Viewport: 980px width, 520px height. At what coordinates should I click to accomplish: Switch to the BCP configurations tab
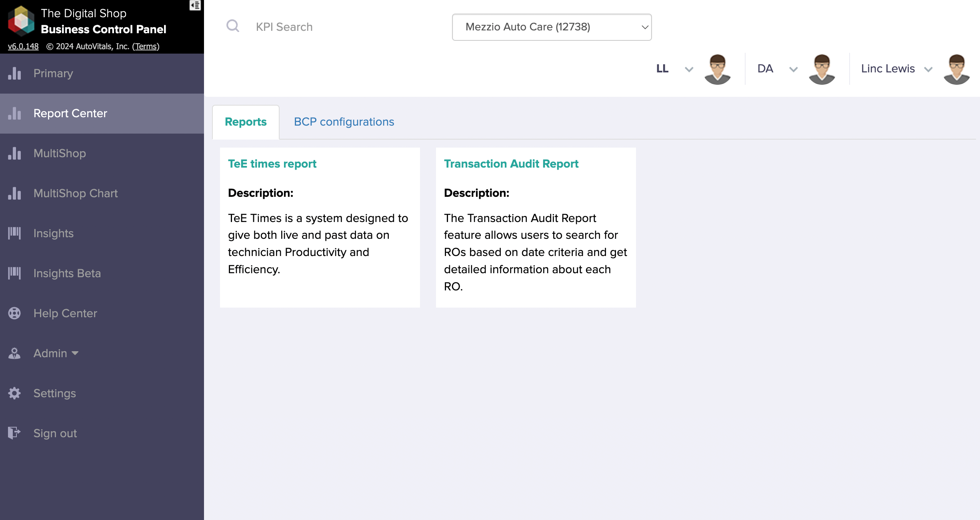tap(344, 122)
